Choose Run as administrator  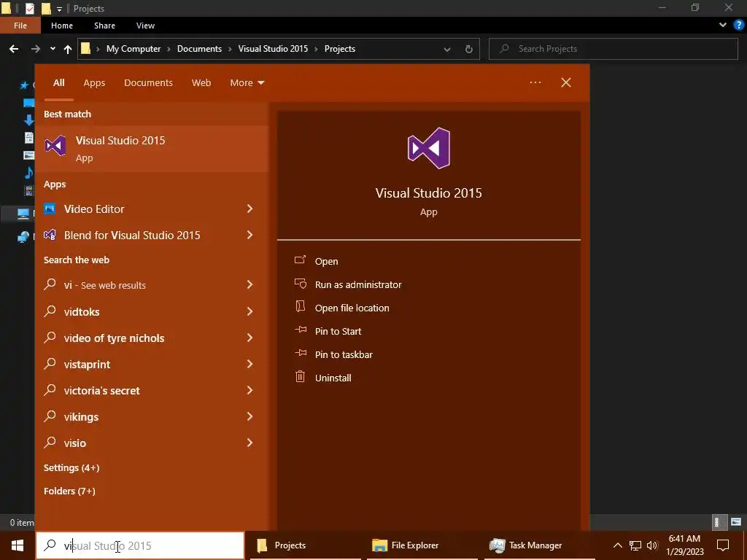point(358,284)
